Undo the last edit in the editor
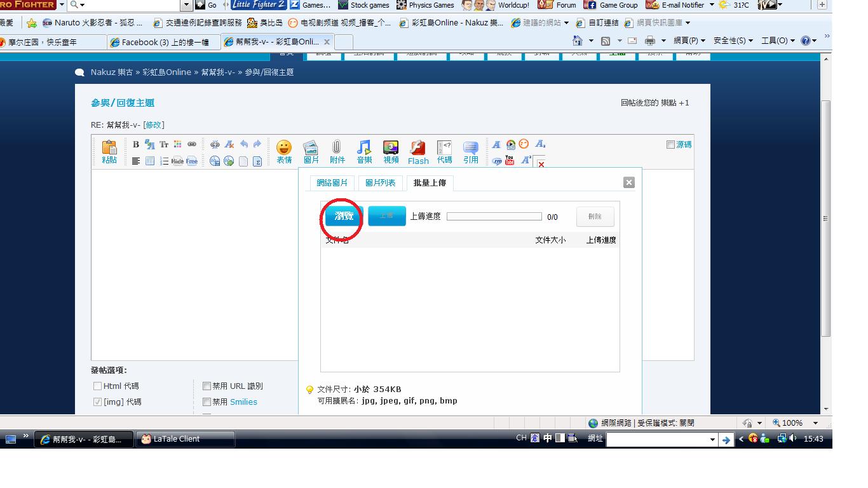Viewport: 868px width, 488px height. click(244, 144)
